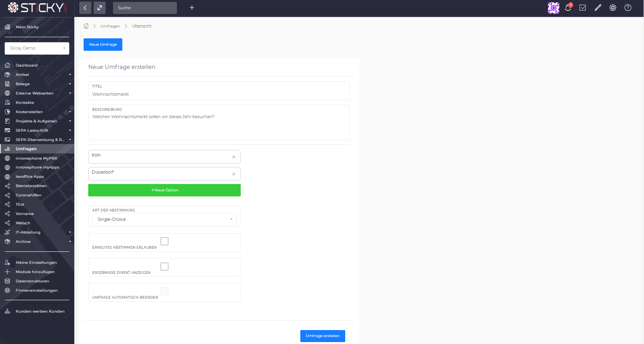
Task: Click the pencil edit icon in top bar
Action: click(598, 8)
